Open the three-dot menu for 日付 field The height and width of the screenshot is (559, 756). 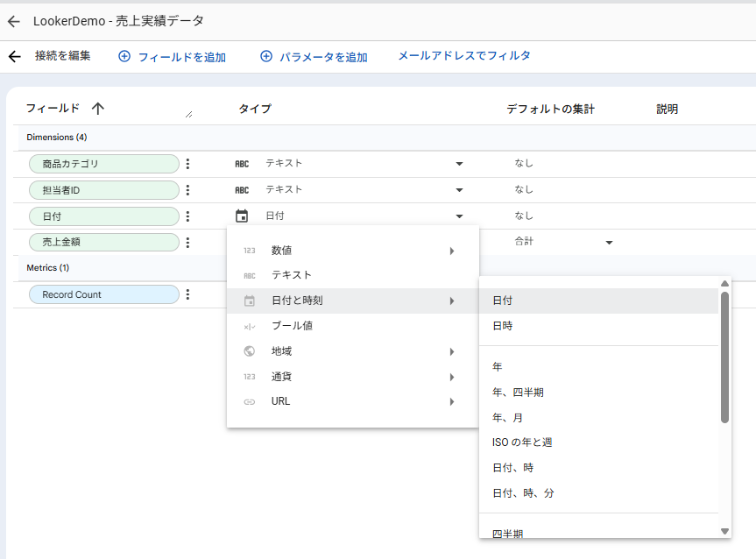click(188, 216)
